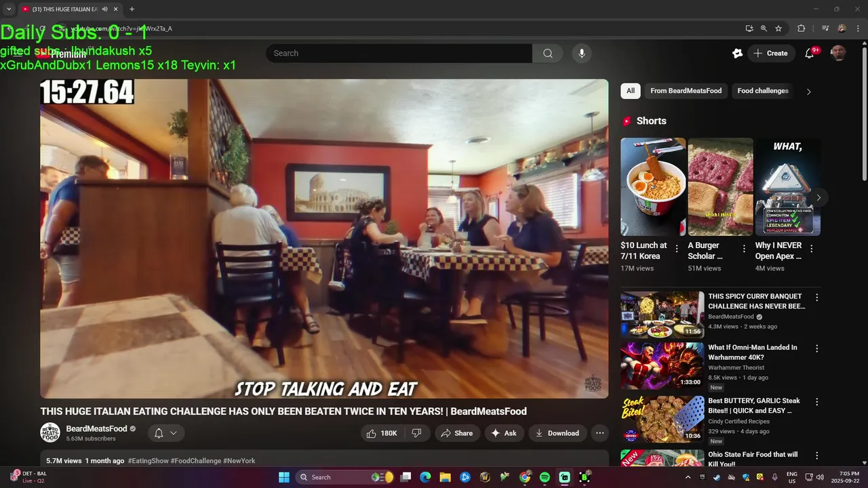The width and height of the screenshot is (868, 488).
Task: Open options for Why I NEVER Open Apex short
Action: pyautogui.click(x=812, y=249)
